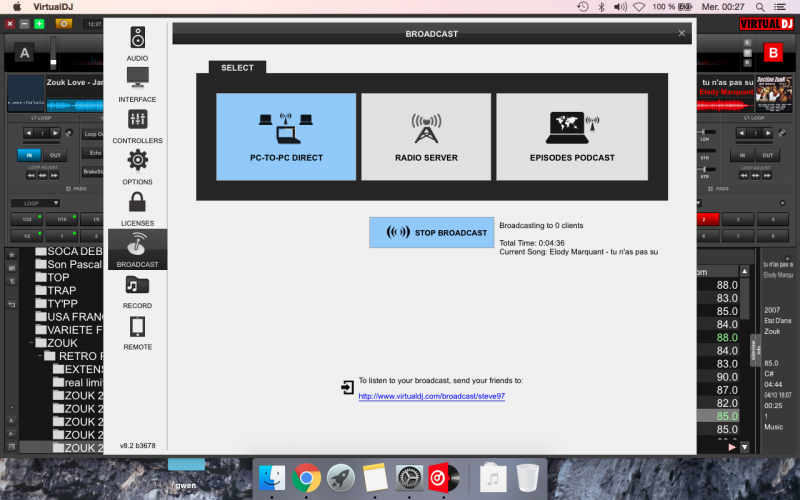Image resolution: width=800 pixels, height=500 pixels.
Task: Open Time Machine menu bar icon
Action: (x=583, y=7)
